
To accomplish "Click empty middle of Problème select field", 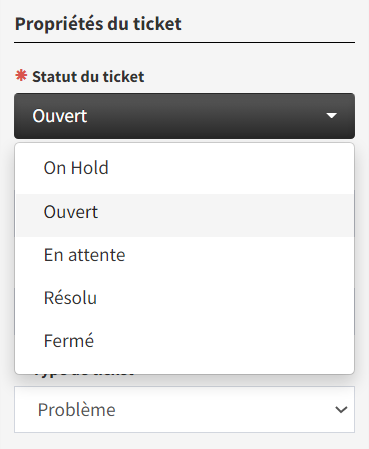I will click(x=223, y=410).
